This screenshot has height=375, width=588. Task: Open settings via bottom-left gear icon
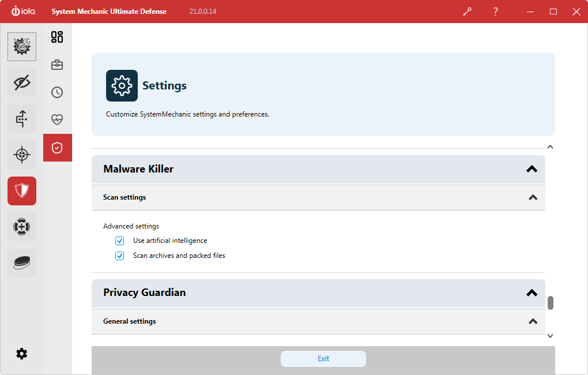(22, 354)
